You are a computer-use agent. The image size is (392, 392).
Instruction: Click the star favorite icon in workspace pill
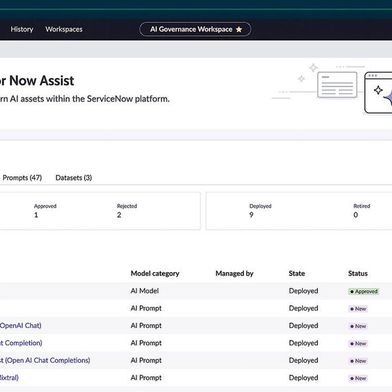point(239,29)
